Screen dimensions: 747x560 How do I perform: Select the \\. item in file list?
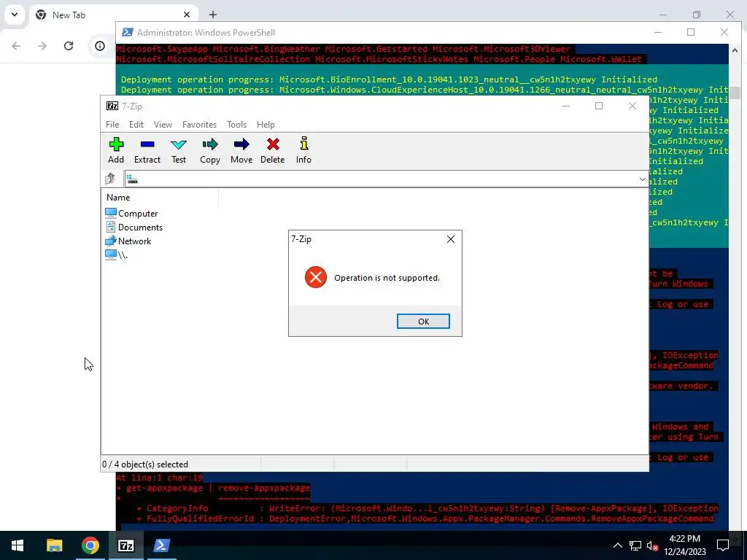(x=116, y=254)
